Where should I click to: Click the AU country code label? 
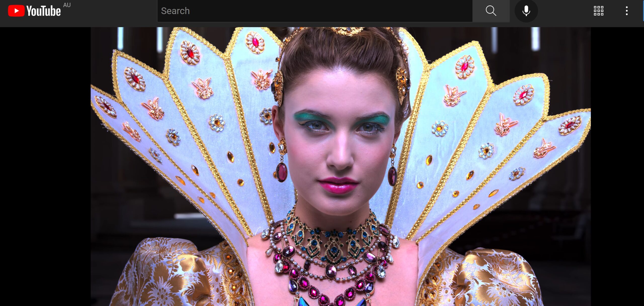click(x=67, y=5)
